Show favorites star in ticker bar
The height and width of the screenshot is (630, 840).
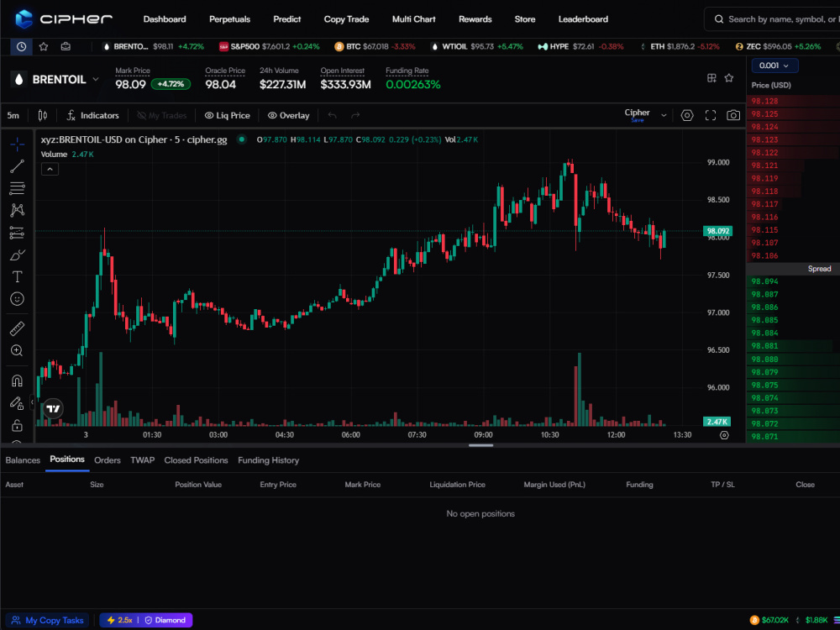point(44,46)
